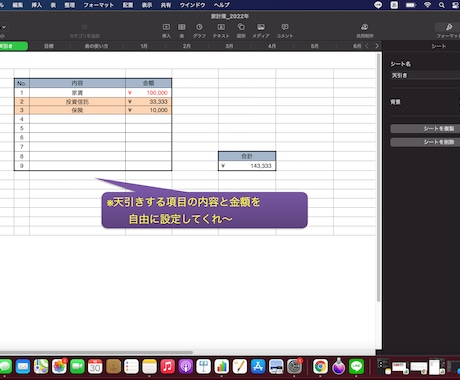This screenshot has width=460, height=380.
Task: Select the 33,333 amount cell
Action: pyautogui.click(x=149, y=102)
